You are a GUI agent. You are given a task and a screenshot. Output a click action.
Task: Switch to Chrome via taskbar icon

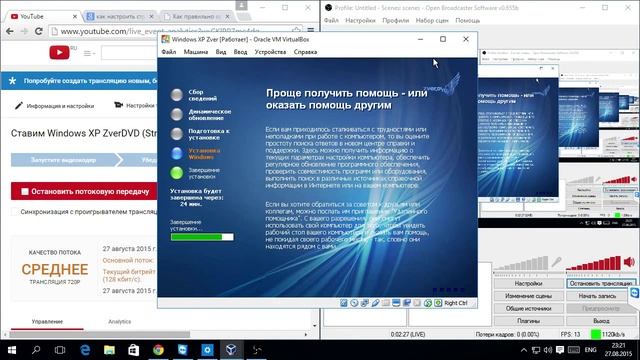coord(158,350)
